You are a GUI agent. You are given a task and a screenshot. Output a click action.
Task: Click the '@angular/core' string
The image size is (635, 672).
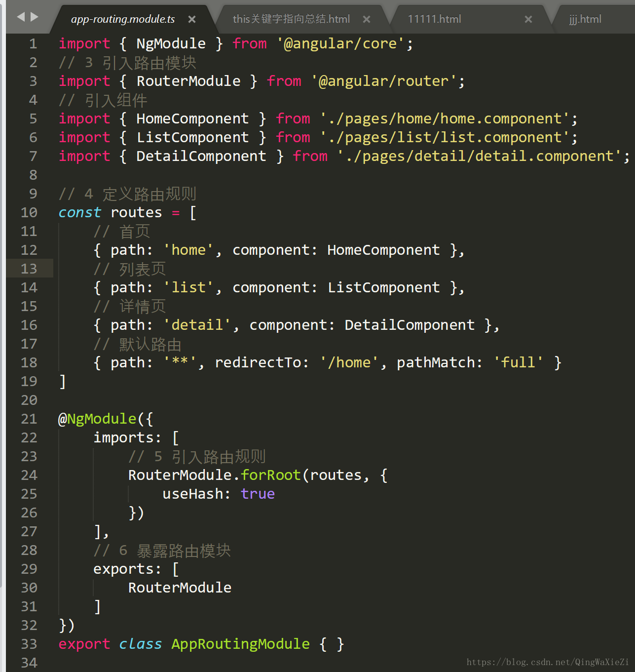click(340, 43)
